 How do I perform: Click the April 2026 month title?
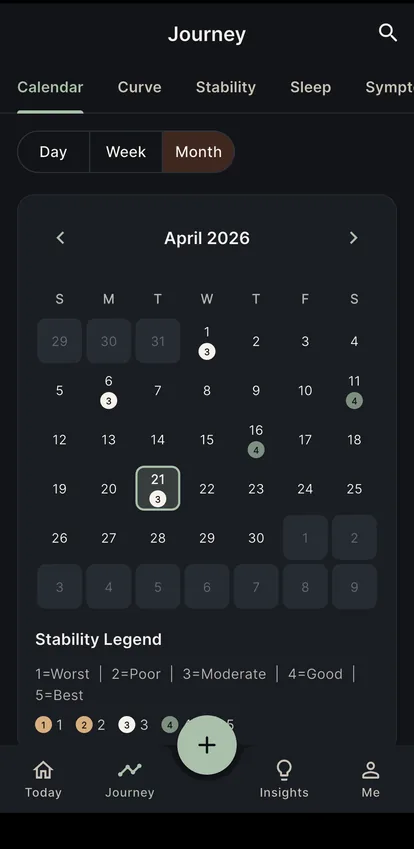(207, 238)
